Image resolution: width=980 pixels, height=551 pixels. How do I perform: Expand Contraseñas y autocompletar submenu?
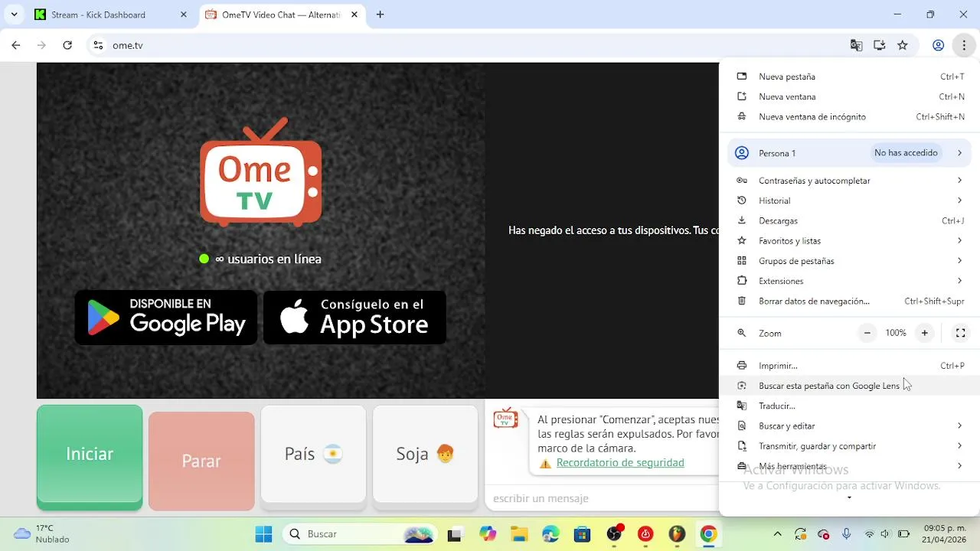[x=850, y=181]
